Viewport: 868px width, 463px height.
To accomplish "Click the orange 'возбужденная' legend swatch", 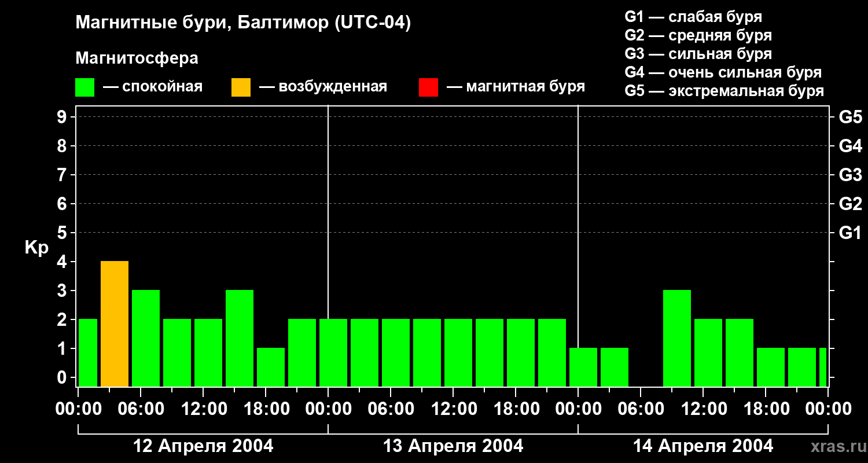I will [x=241, y=87].
